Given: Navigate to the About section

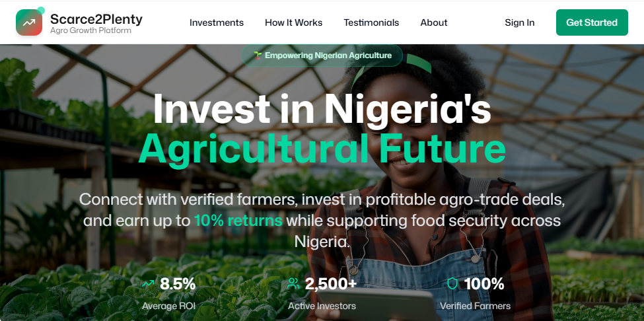Looking at the screenshot, I should pyautogui.click(x=434, y=22).
